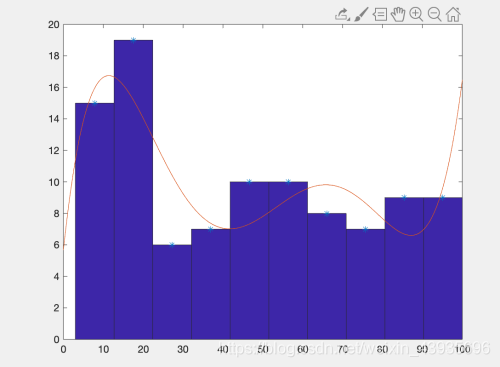Click the x-axis tick label 10
Screen dimensions: 500x367
(x=103, y=349)
